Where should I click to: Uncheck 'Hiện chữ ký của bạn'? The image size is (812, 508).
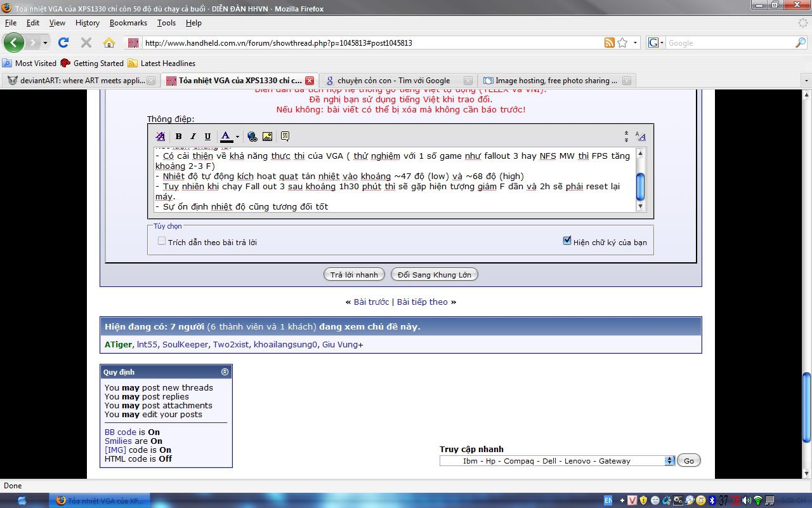click(x=566, y=240)
